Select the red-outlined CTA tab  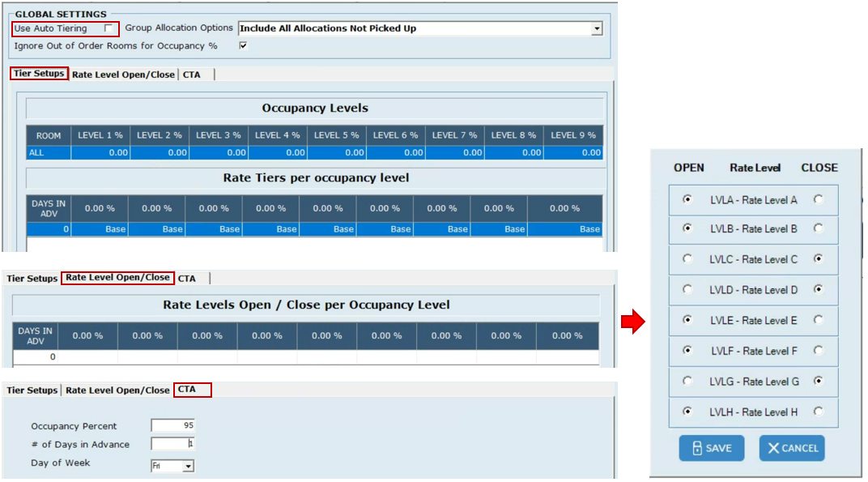(192, 390)
